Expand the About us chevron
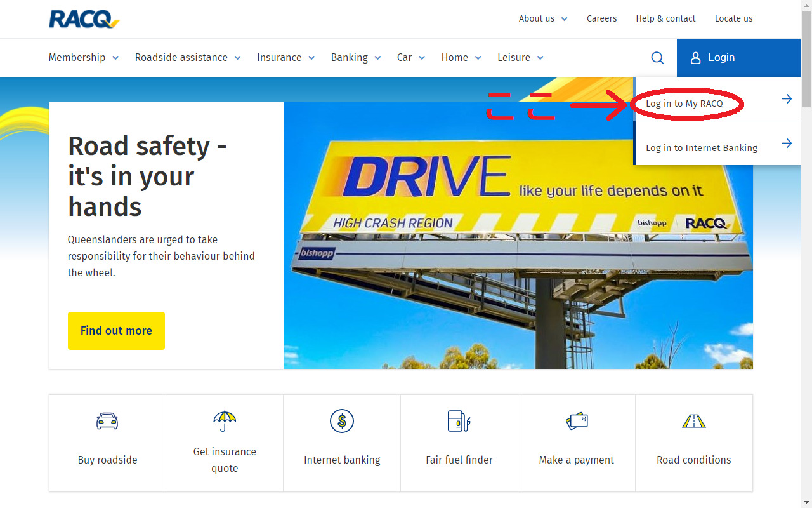Image resolution: width=812 pixels, height=508 pixels. pos(565,19)
